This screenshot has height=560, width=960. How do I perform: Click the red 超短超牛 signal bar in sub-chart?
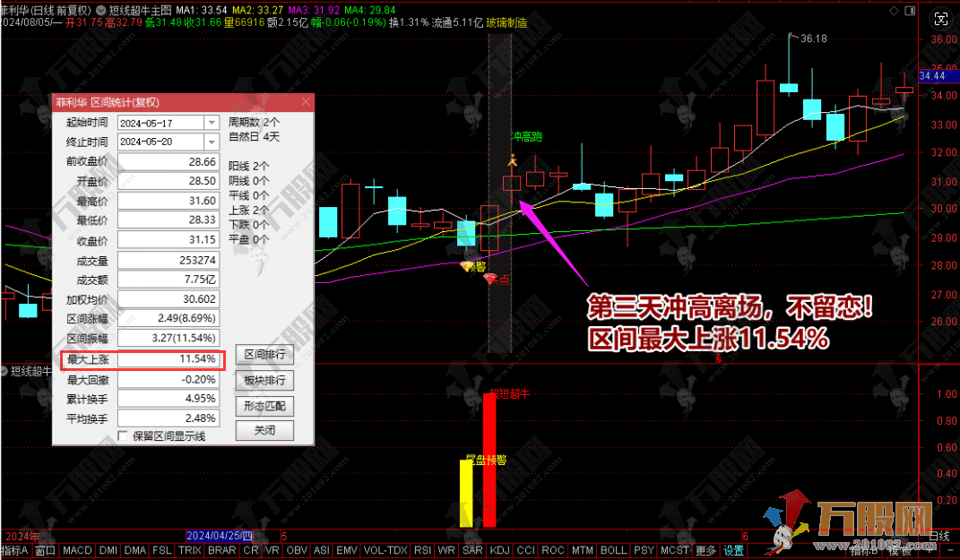pyautogui.click(x=489, y=460)
